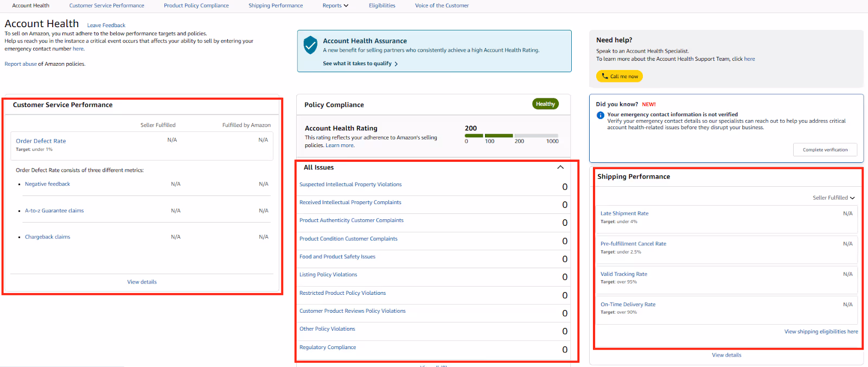Click the Customer Service Performance panel heading
This screenshot has width=868, height=367.
pyautogui.click(x=63, y=105)
